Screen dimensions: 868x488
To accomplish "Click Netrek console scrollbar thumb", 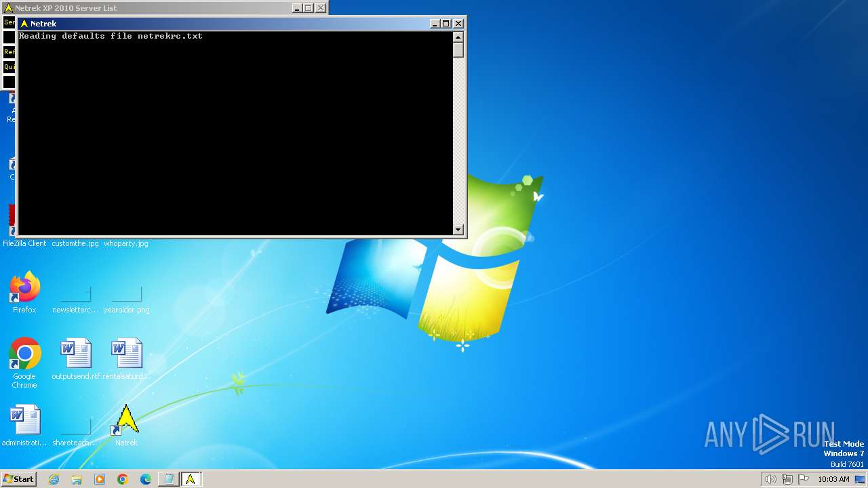I will 458,50.
